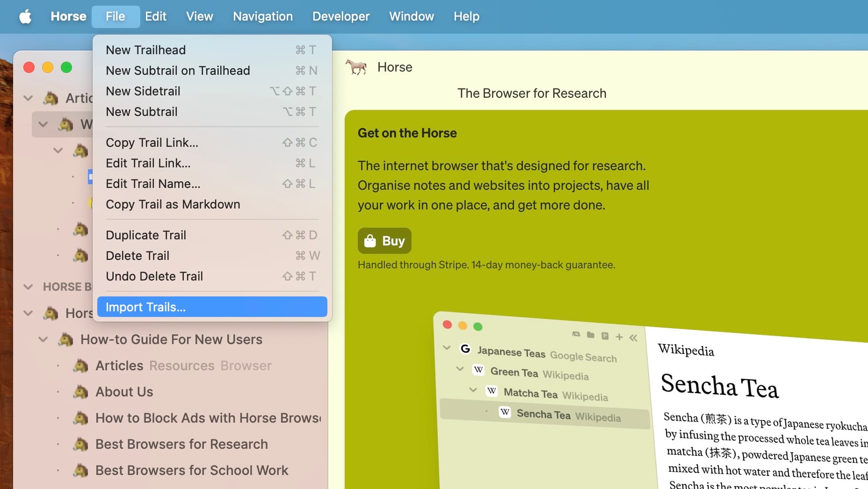The height and width of the screenshot is (489, 868).
Task: Collapse the HORSE B section header
Action: 28,287
